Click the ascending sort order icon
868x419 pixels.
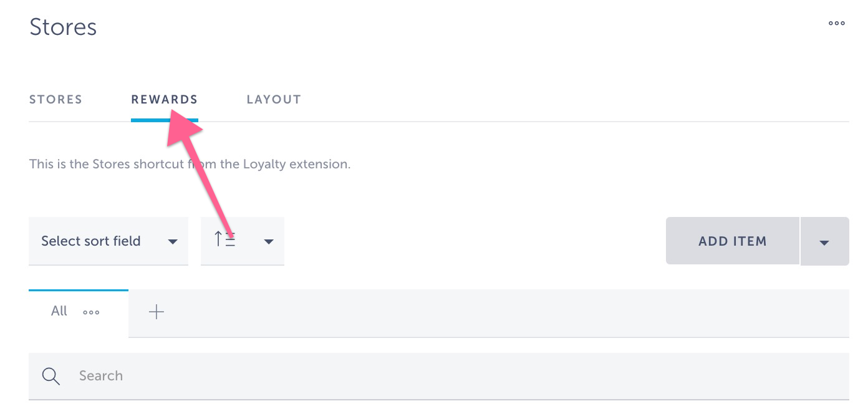click(225, 240)
